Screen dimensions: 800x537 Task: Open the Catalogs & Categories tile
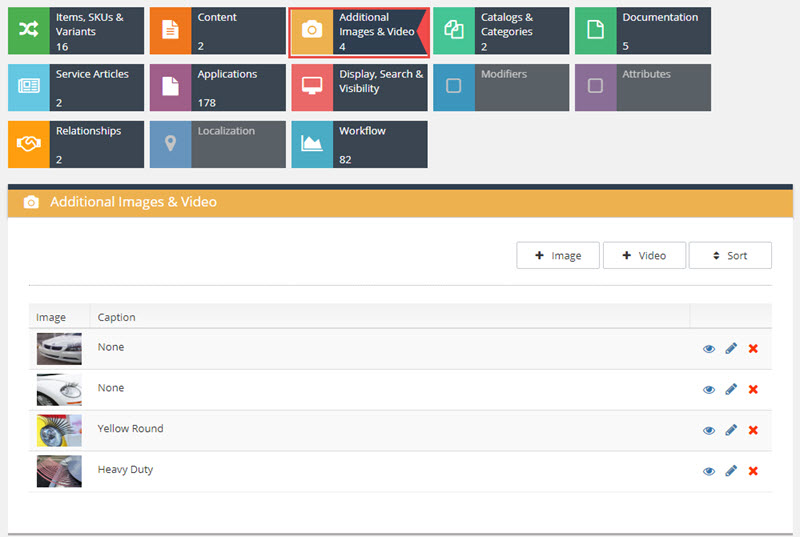coord(501,31)
